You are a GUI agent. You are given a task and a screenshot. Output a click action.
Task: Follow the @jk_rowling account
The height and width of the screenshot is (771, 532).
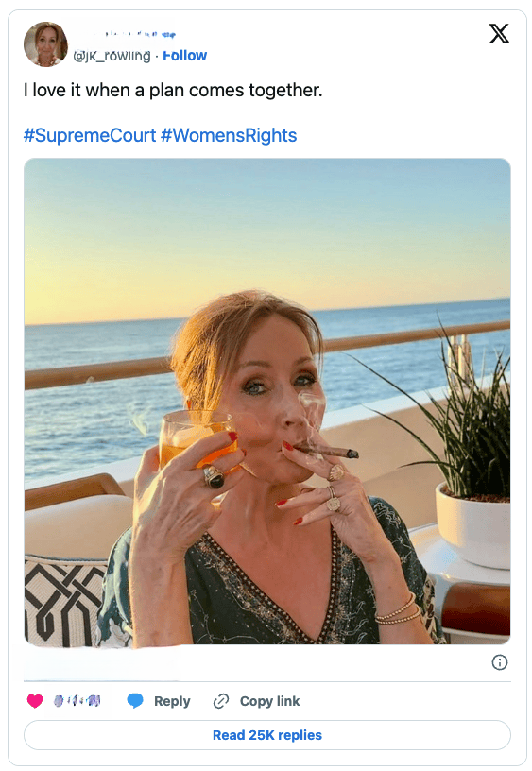pos(184,56)
